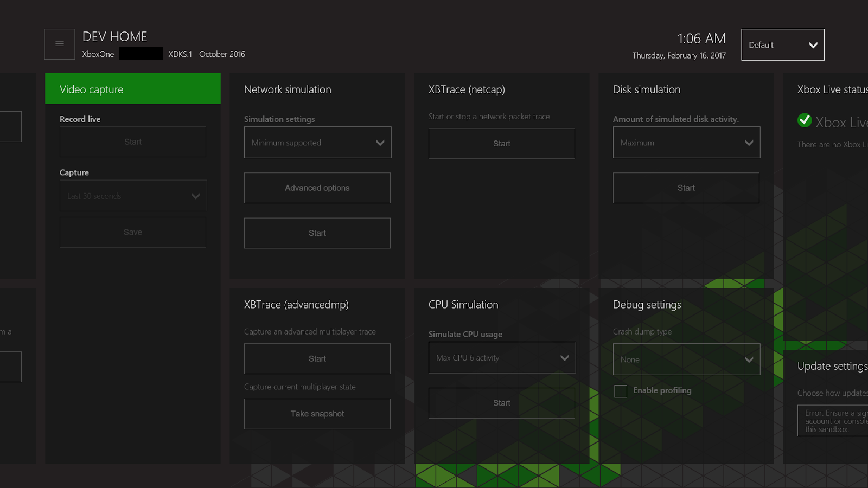Screen dimensions: 868x488
Task: Save the video capture
Action: (133, 232)
